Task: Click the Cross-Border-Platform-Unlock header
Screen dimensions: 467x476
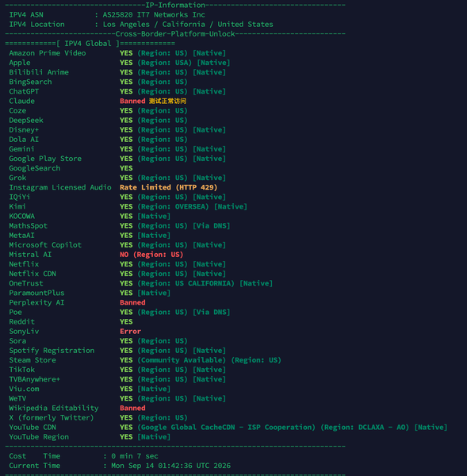Action: tap(175, 33)
